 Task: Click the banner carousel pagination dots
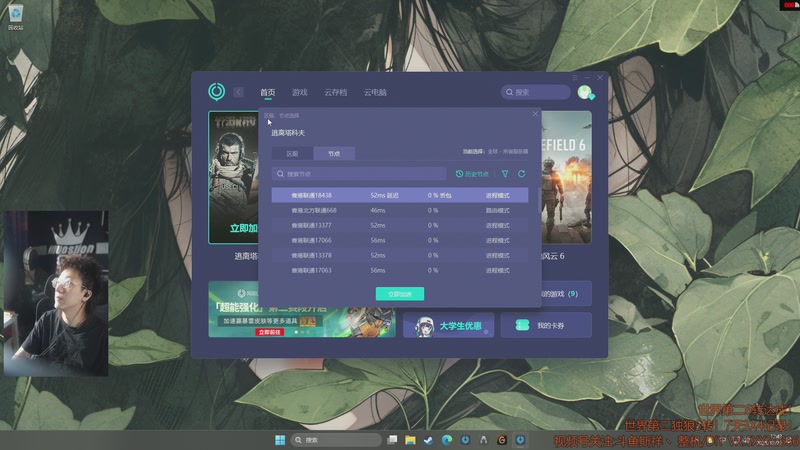point(302,332)
